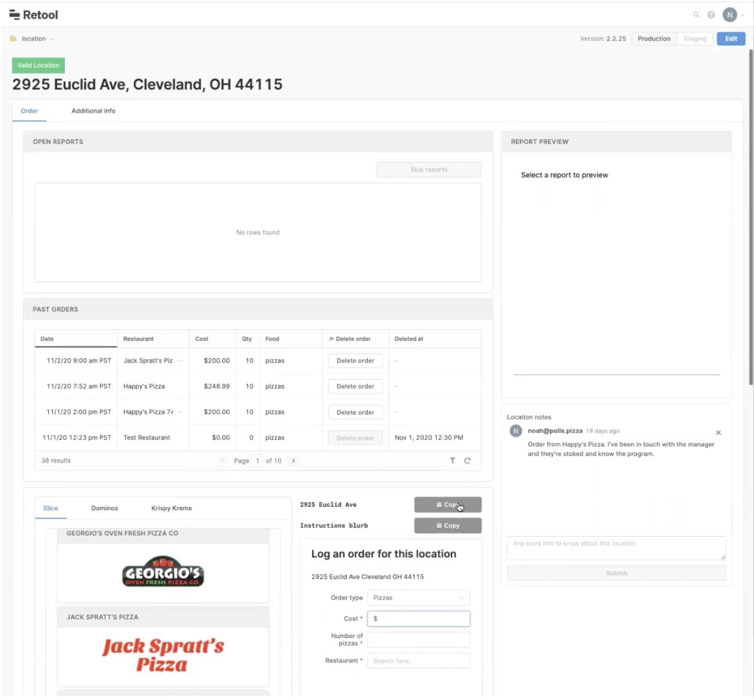Image resolution: width=754 pixels, height=700 pixels.
Task: Click the blue Edit button
Action: point(730,39)
